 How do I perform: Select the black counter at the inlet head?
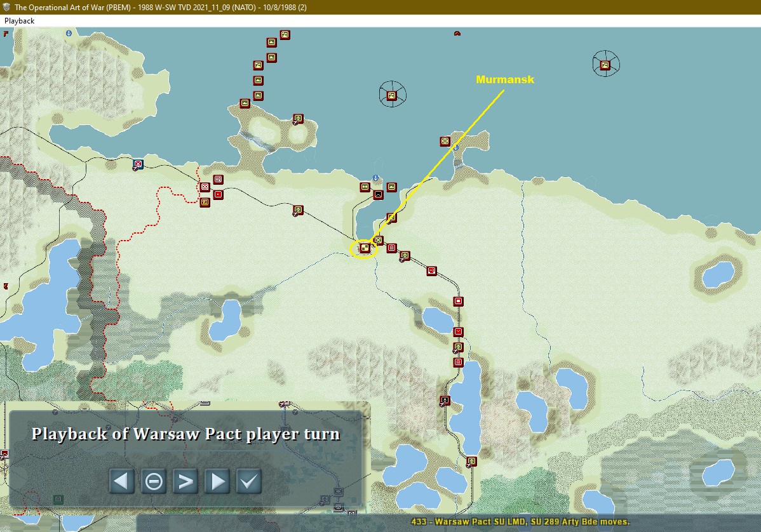378,194
